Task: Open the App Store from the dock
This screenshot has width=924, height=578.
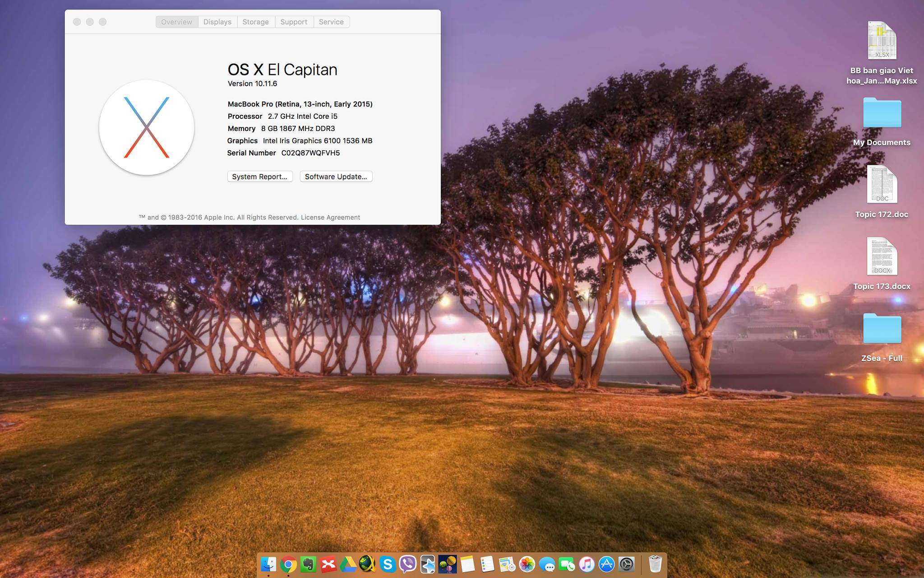Action: pyautogui.click(x=606, y=564)
